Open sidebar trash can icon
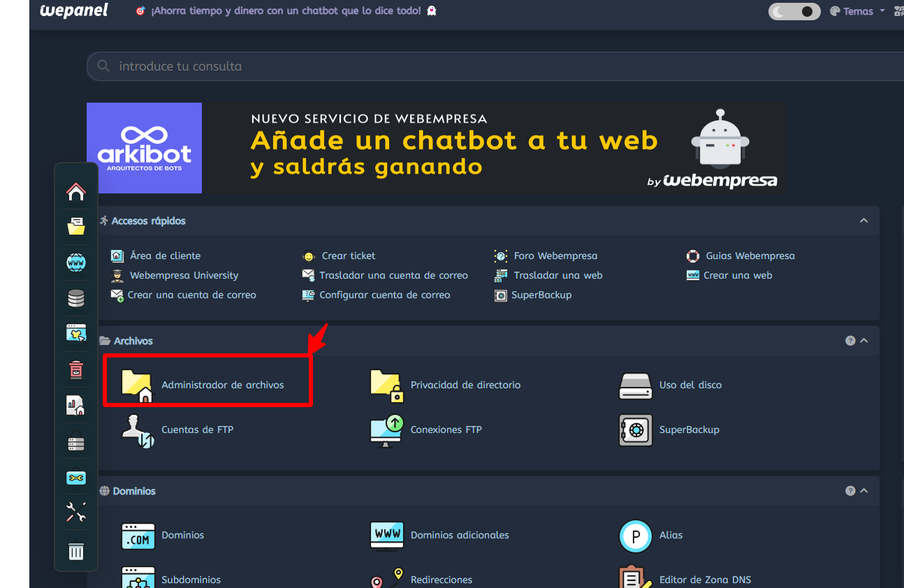This screenshot has height=588, width=904. [x=76, y=552]
